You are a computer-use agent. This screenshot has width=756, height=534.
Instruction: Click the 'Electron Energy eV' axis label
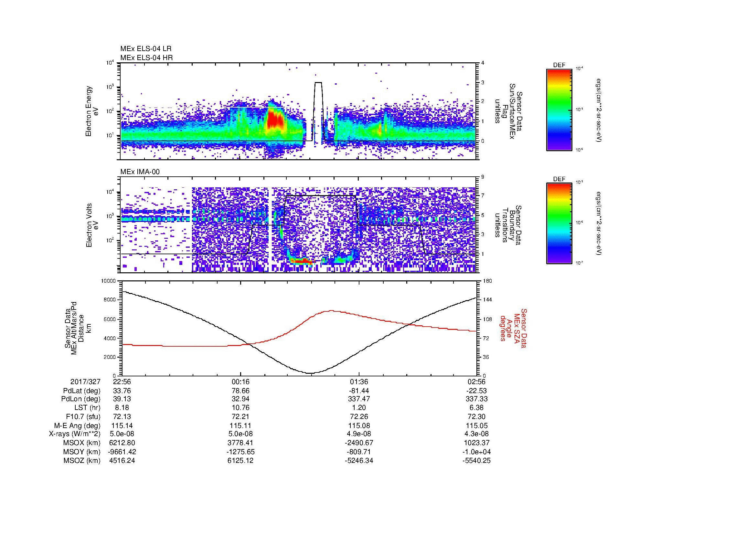92,111
